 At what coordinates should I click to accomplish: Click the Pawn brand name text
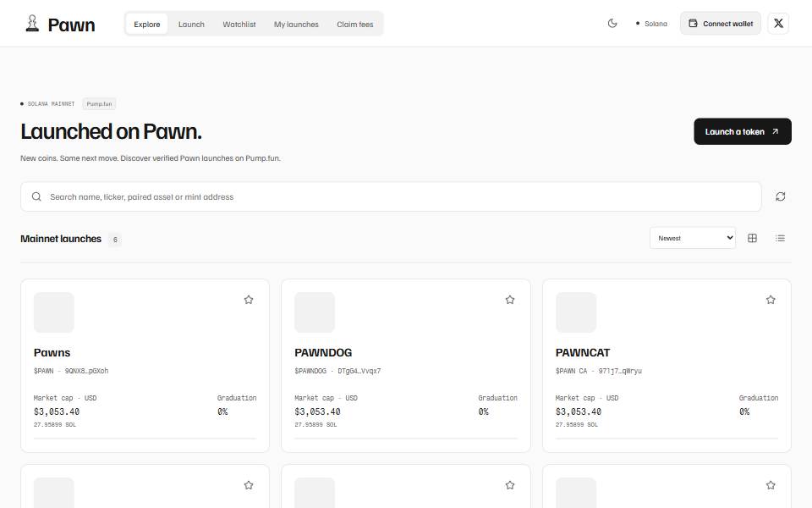pyautogui.click(x=71, y=25)
